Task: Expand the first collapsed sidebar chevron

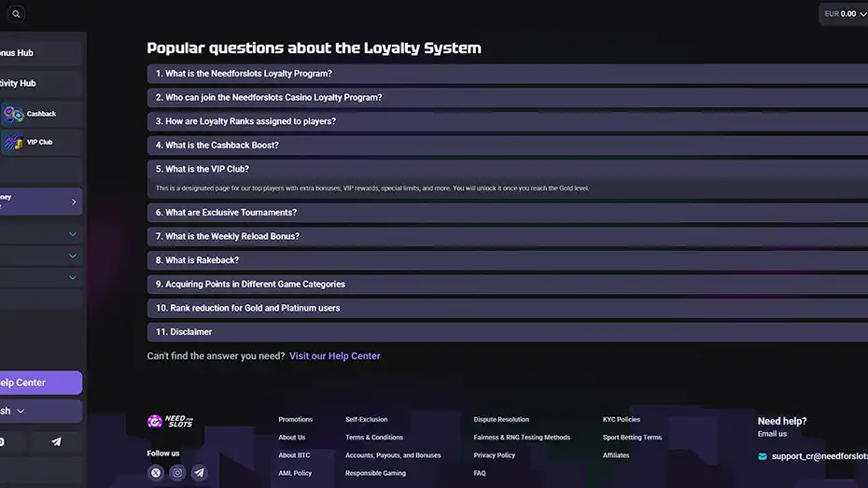Action: tap(73, 234)
